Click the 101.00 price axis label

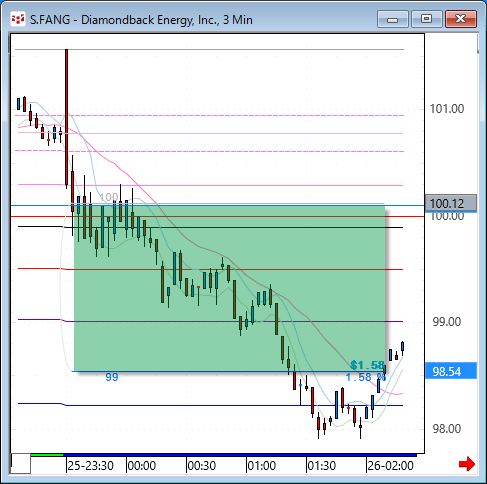[447, 109]
